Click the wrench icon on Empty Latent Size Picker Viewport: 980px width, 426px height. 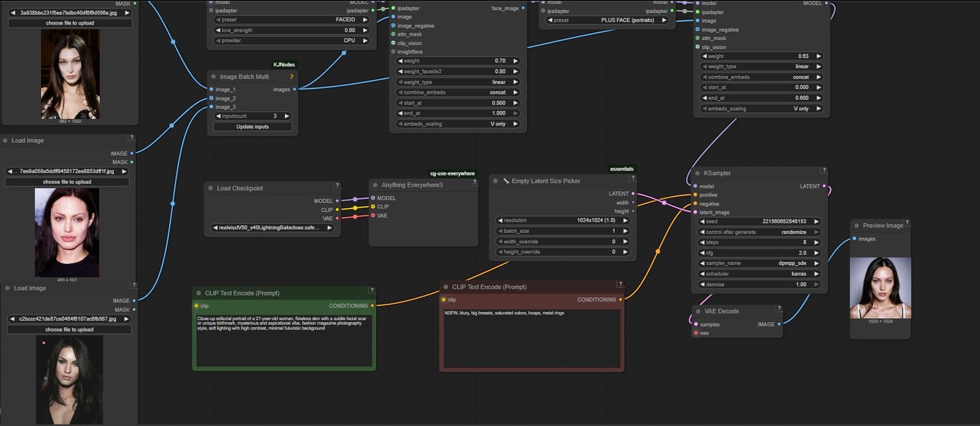point(506,181)
